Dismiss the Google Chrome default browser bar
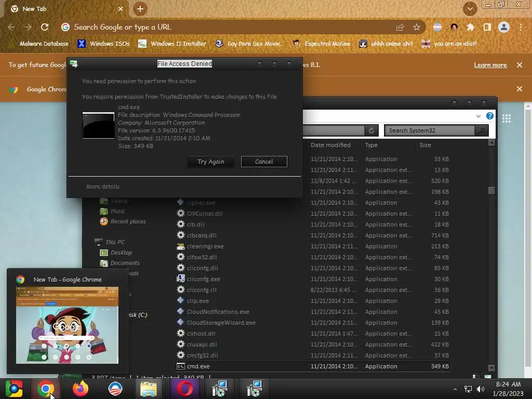532x399 pixels. (519, 89)
